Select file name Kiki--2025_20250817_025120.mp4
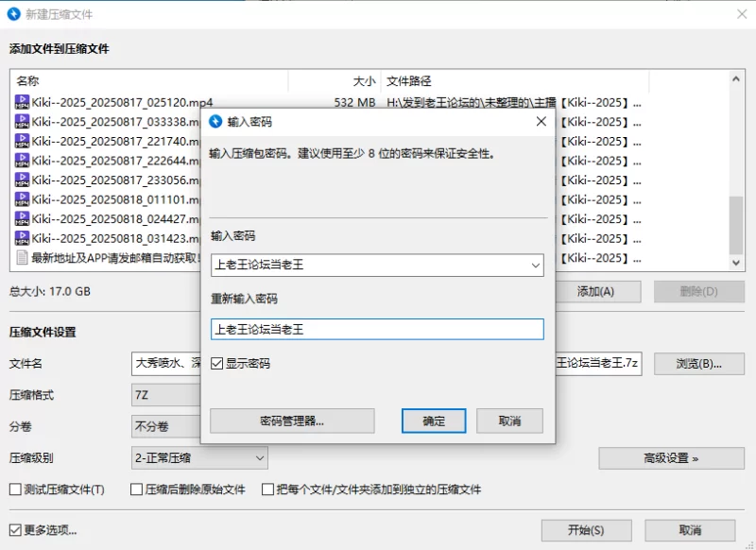Image resolution: width=756 pixels, height=550 pixels. (122, 102)
